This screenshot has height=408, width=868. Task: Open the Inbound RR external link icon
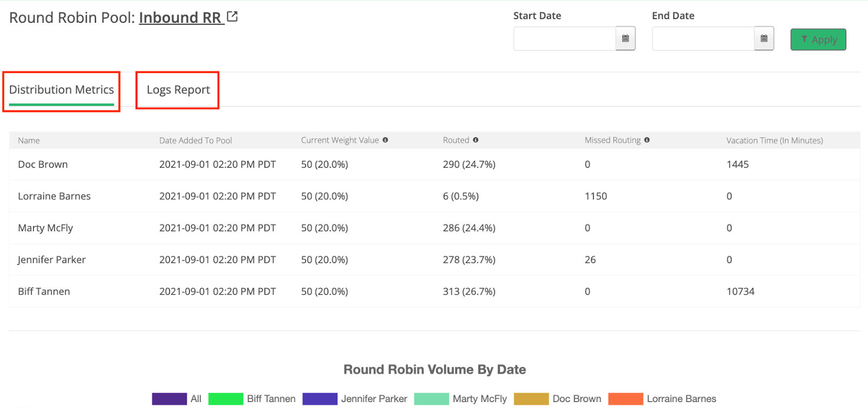[232, 17]
